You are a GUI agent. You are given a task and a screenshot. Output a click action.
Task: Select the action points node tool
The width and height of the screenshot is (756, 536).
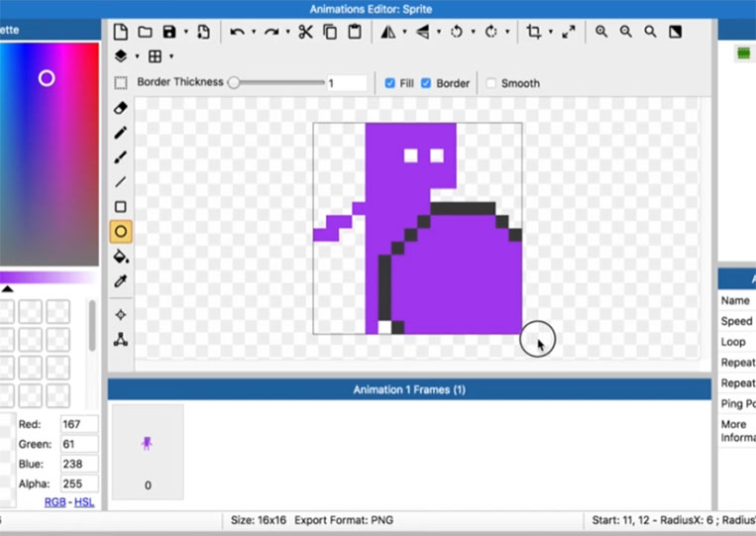(121, 340)
